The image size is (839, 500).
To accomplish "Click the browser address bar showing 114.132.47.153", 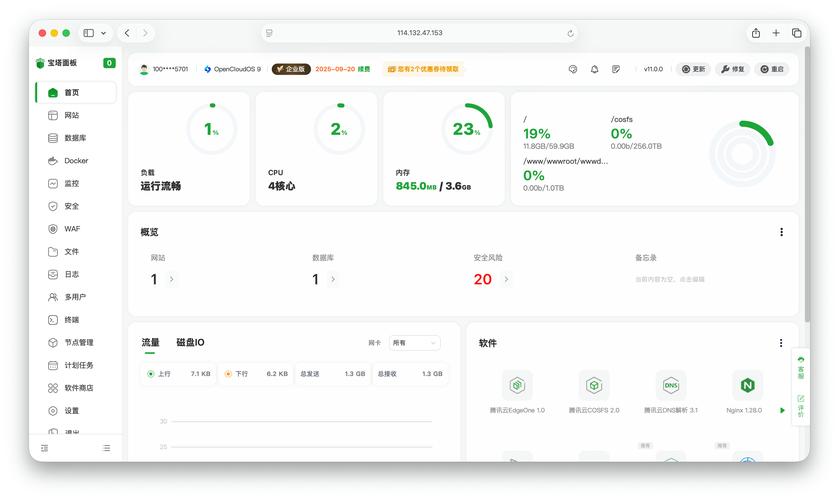I will (x=419, y=33).
